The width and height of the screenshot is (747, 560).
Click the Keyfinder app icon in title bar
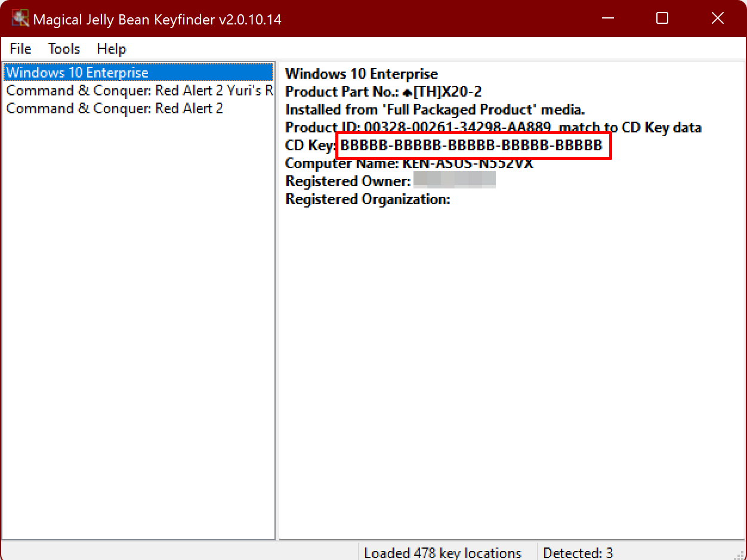click(x=20, y=19)
